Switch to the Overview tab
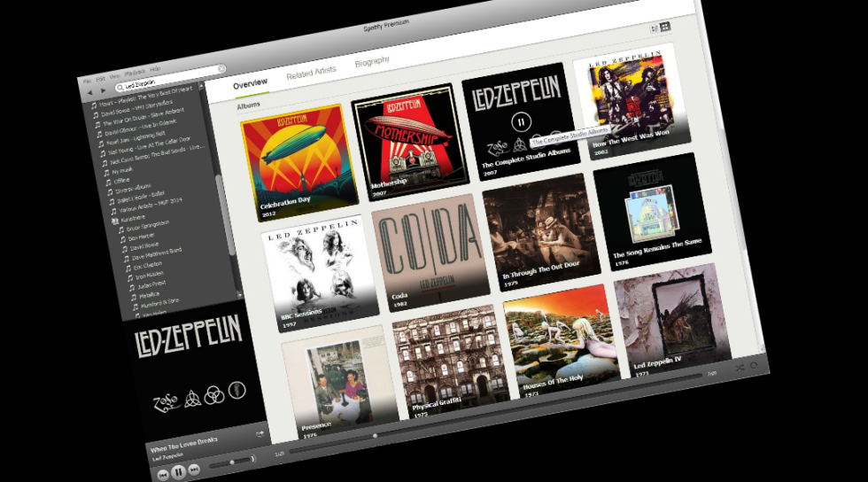Viewport: 868px width, 482px height. click(250, 83)
